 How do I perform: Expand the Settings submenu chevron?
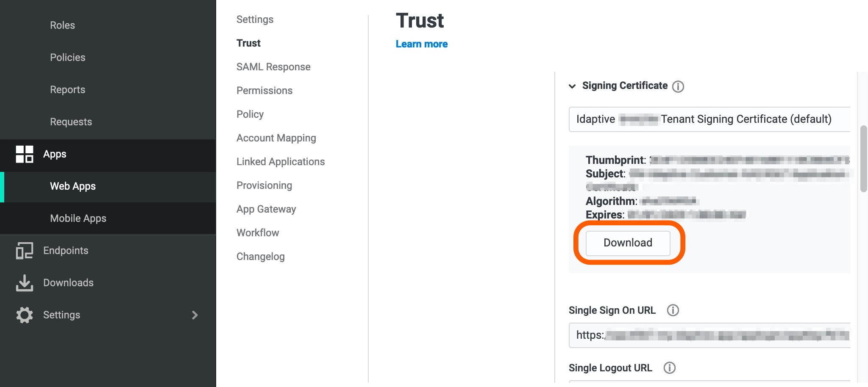[195, 315]
